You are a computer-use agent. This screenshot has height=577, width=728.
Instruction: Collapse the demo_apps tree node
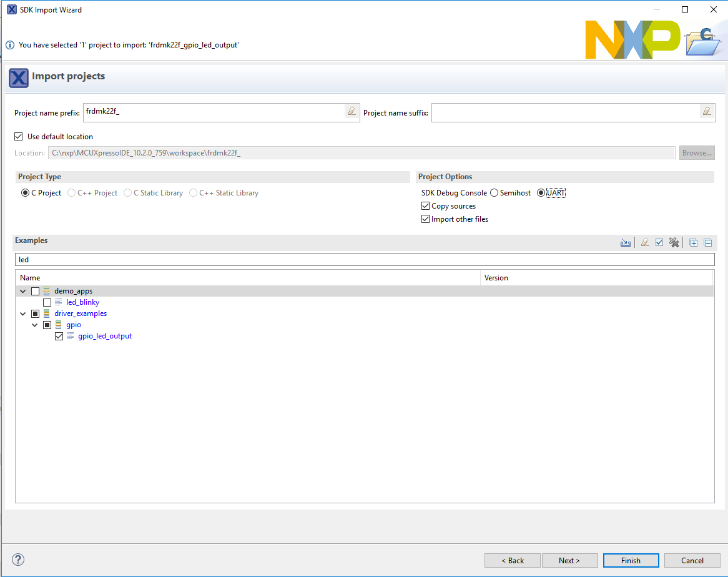pos(23,291)
